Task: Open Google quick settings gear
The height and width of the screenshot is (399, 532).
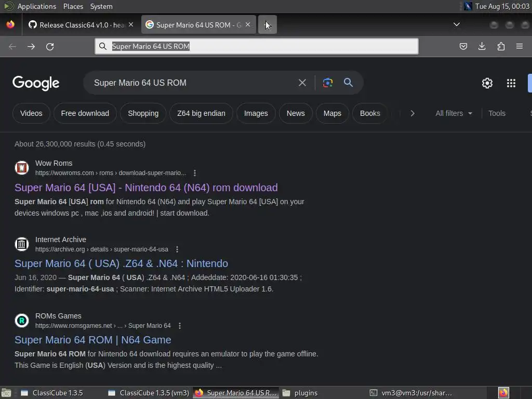Action: coord(487,83)
